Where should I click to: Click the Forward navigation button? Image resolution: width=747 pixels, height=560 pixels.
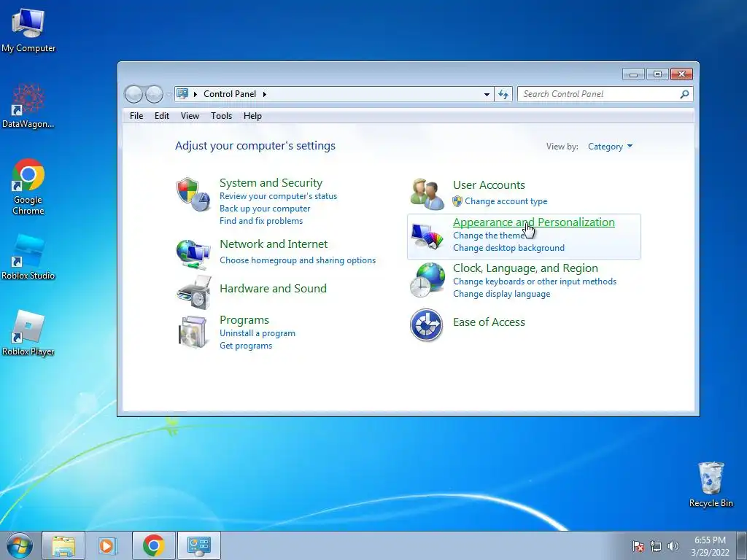click(154, 94)
